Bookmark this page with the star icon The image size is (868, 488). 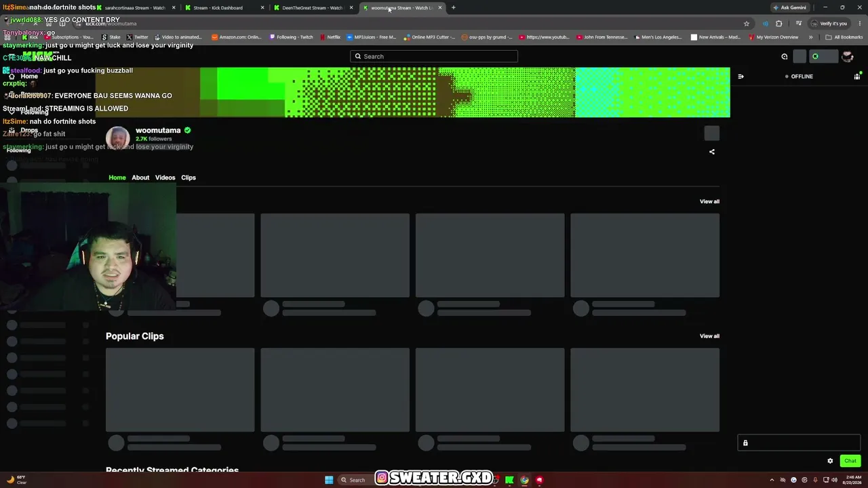pyautogui.click(x=747, y=24)
